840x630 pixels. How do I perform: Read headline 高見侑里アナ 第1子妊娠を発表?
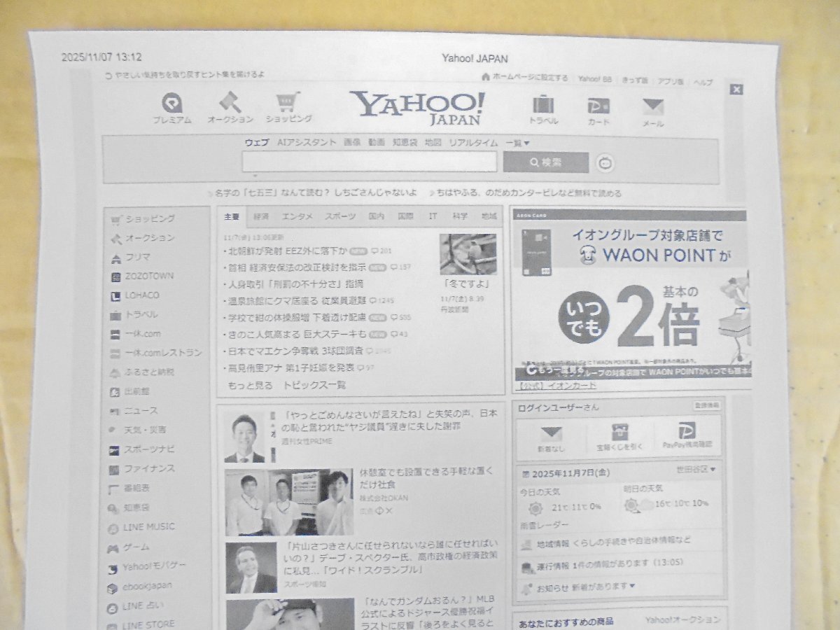[291, 368]
